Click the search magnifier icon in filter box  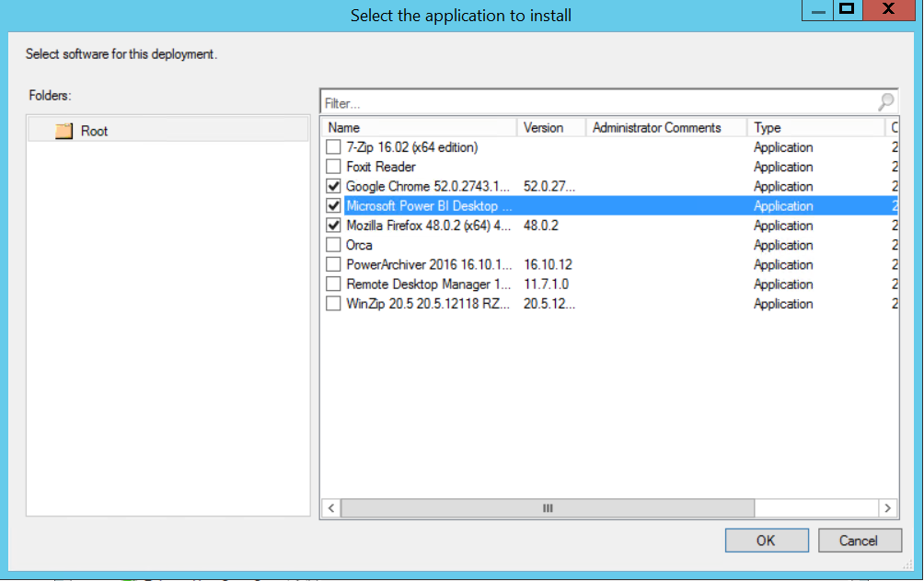click(x=885, y=101)
